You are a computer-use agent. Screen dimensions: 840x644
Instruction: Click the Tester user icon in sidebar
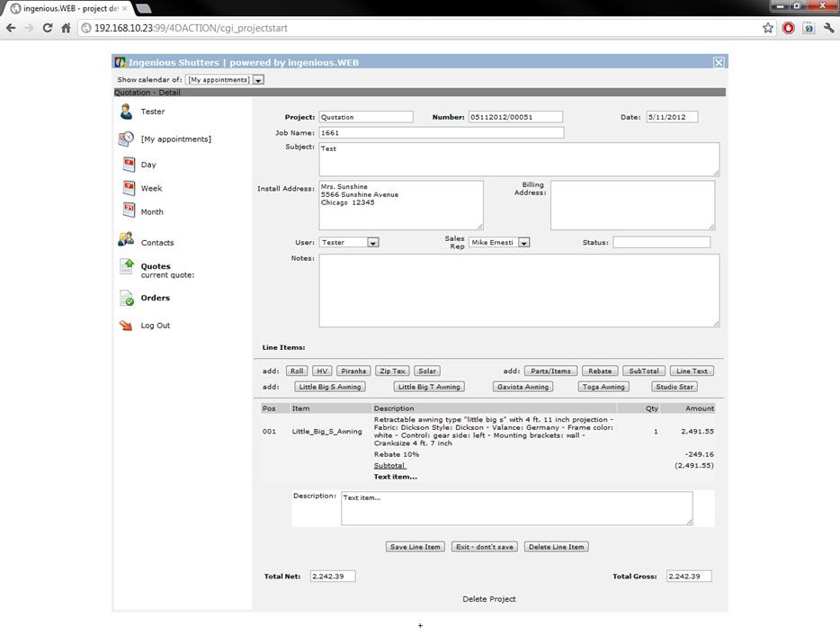126,112
